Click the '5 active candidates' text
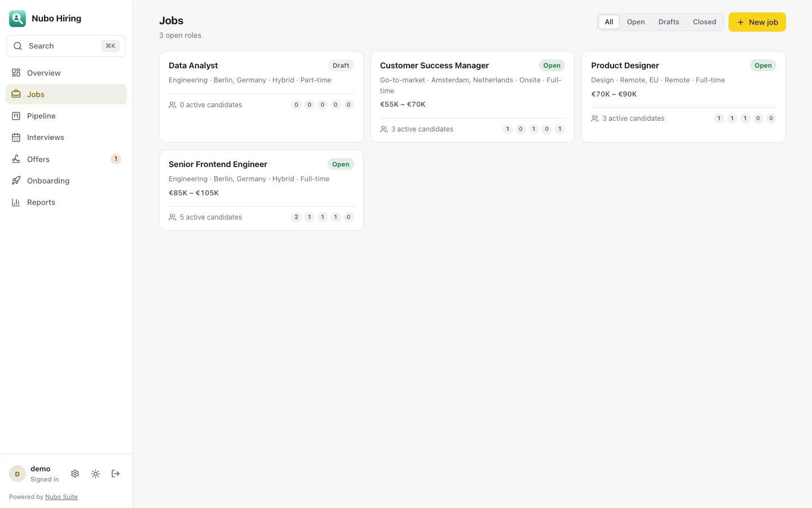Screen dimensions: 812x508 coord(211,217)
